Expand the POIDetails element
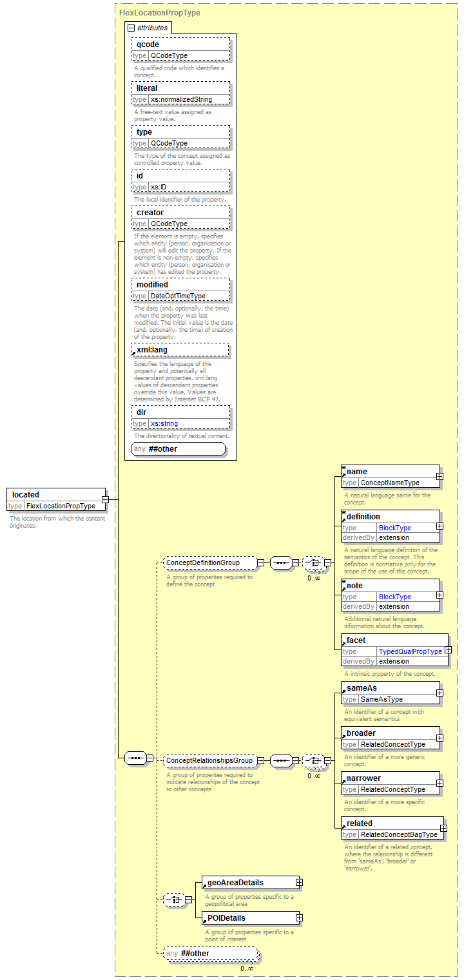Viewport: 464px width, 980px height. (x=299, y=918)
